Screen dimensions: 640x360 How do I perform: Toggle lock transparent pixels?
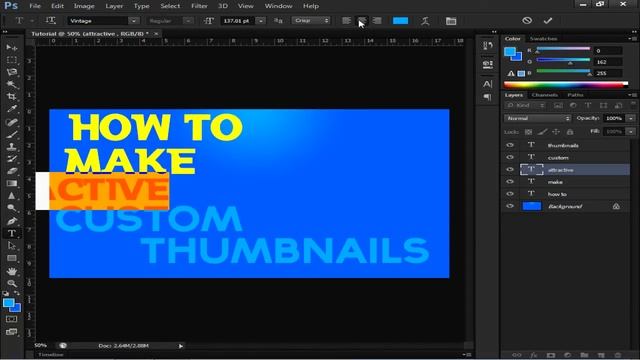pos(528,132)
